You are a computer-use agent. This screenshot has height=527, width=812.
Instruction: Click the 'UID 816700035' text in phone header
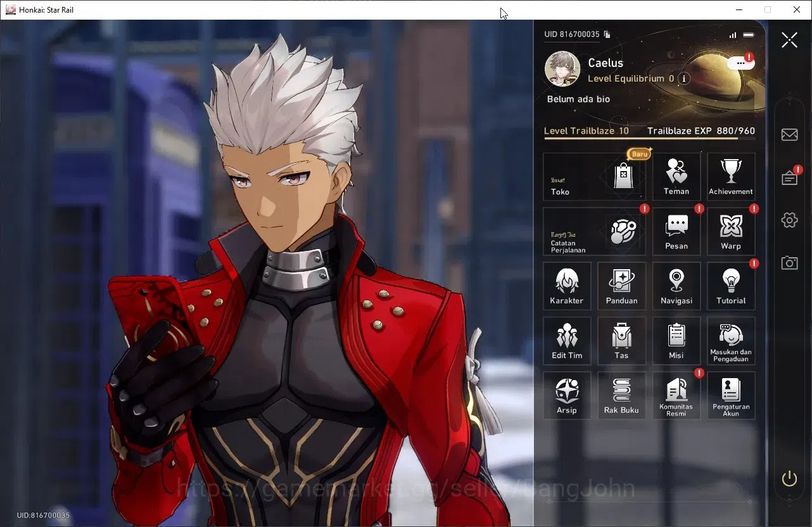(x=572, y=34)
